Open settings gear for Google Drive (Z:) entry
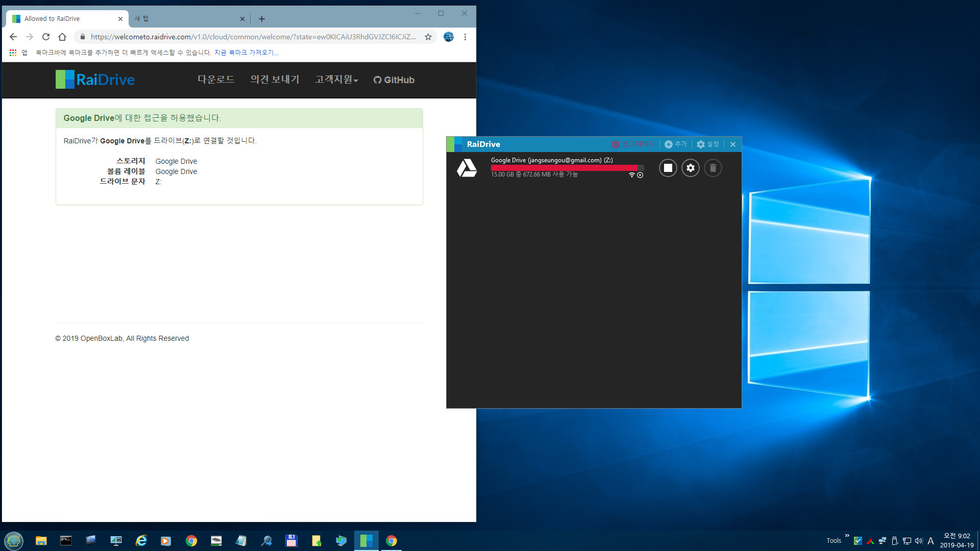 [x=690, y=168]
